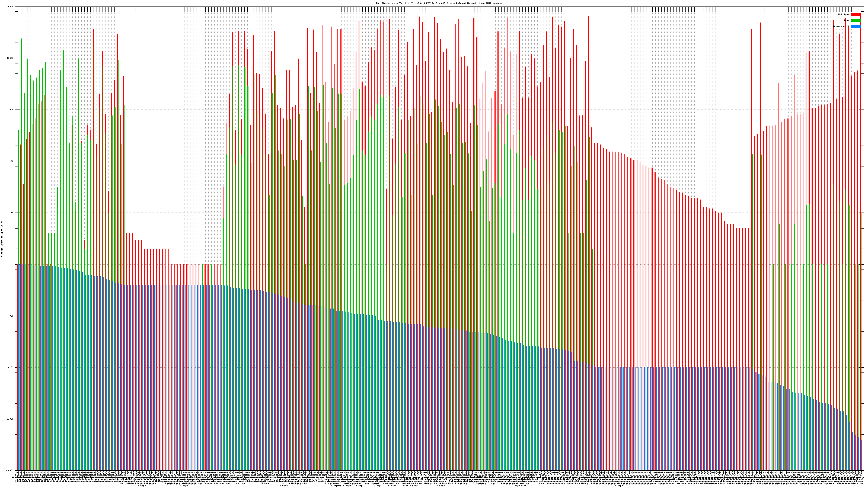Click the blue Score legend swatch
Screen dimensions: 868x488
[x=856, y=26]
